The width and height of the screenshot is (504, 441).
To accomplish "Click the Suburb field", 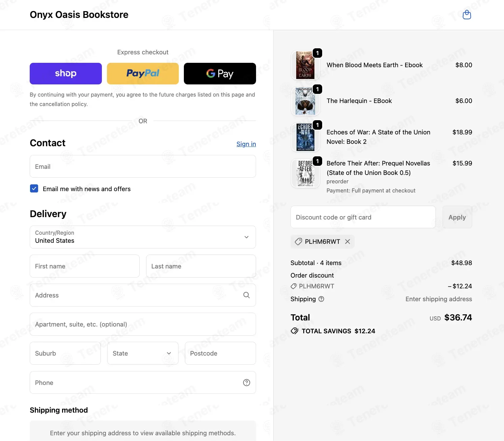I will 65,353.
